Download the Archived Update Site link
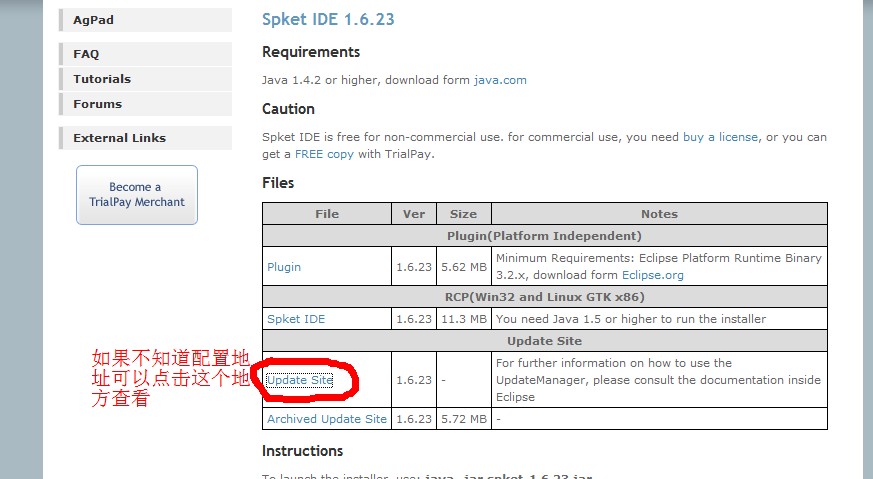 tap(327, 419)
